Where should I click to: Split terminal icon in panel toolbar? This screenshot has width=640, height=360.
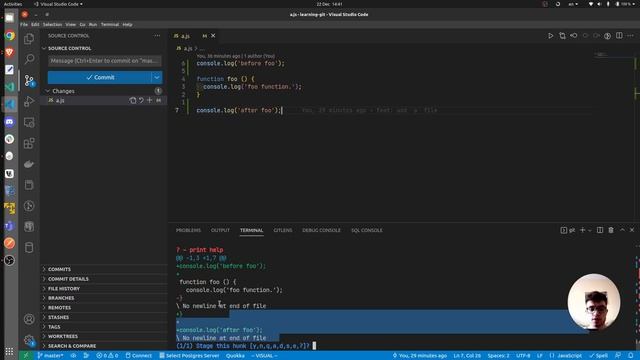coord(600,230)
